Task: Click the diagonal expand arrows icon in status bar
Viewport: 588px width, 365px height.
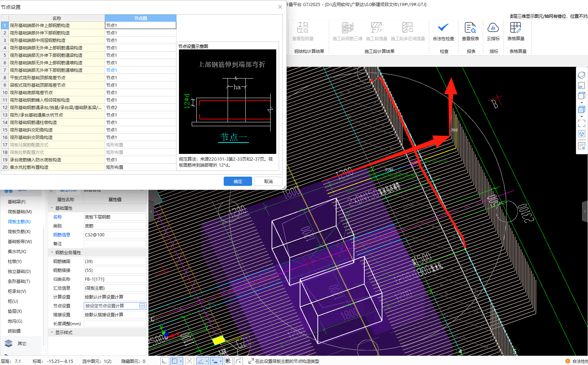Action: click(251, 361)
